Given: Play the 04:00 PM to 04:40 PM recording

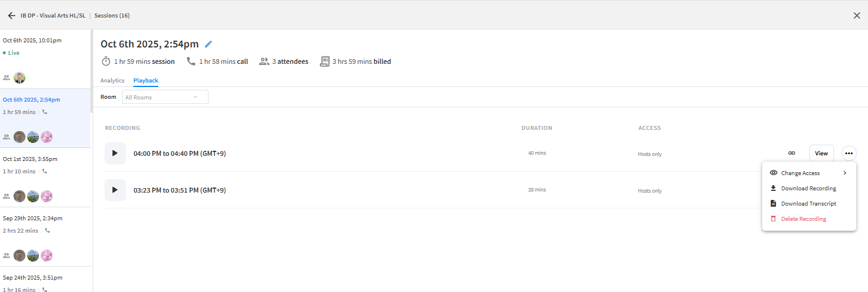Looking at the screenshot, I should click(x=115, y=154).
